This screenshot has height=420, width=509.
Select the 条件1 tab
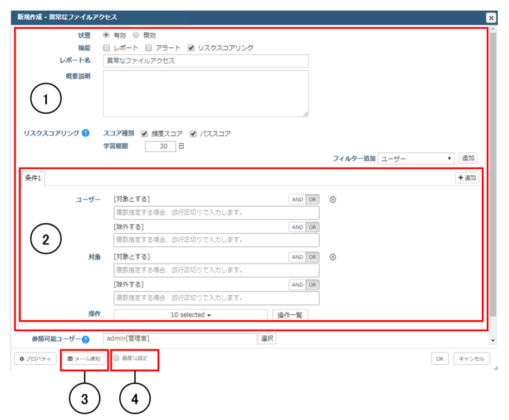point(33,178)
